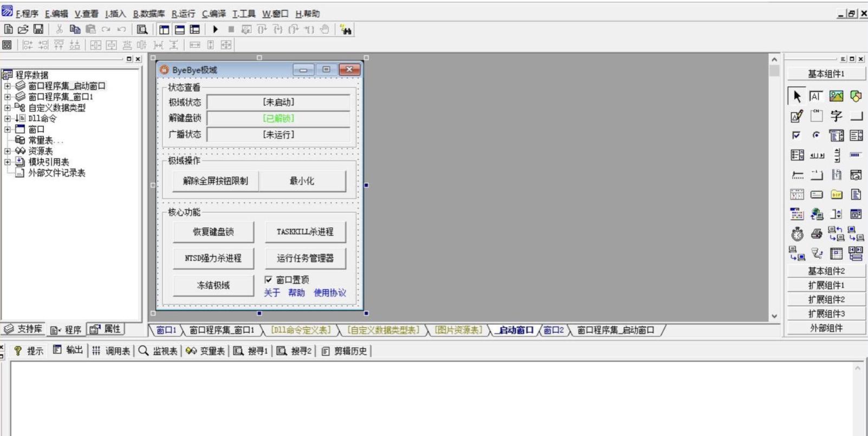
Task: Select the checkbox component in the palette
Action: click(796, 136)
